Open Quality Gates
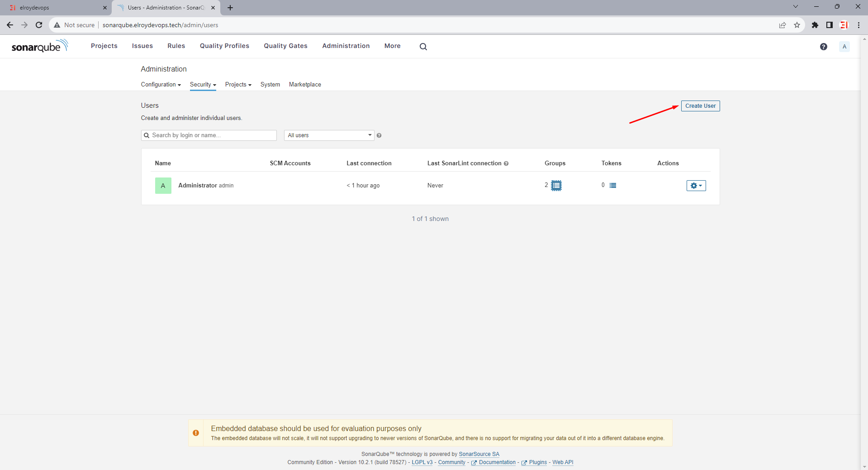 click(285, 46)
